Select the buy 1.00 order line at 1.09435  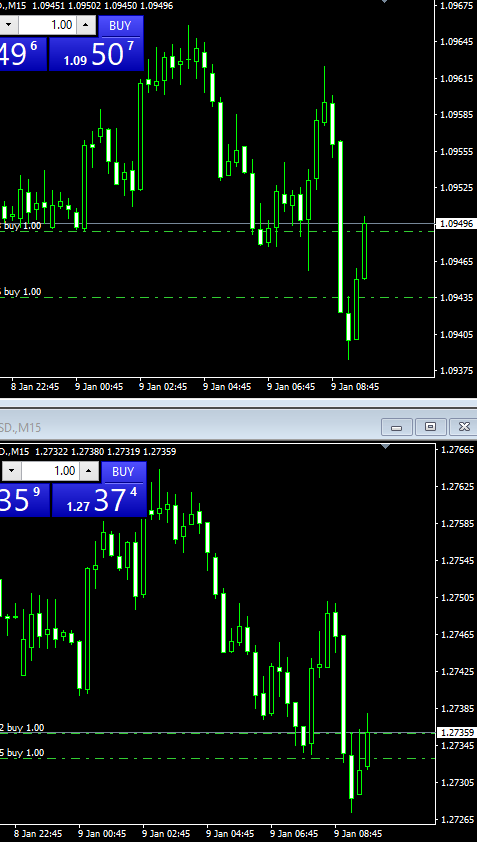point(215,297)
